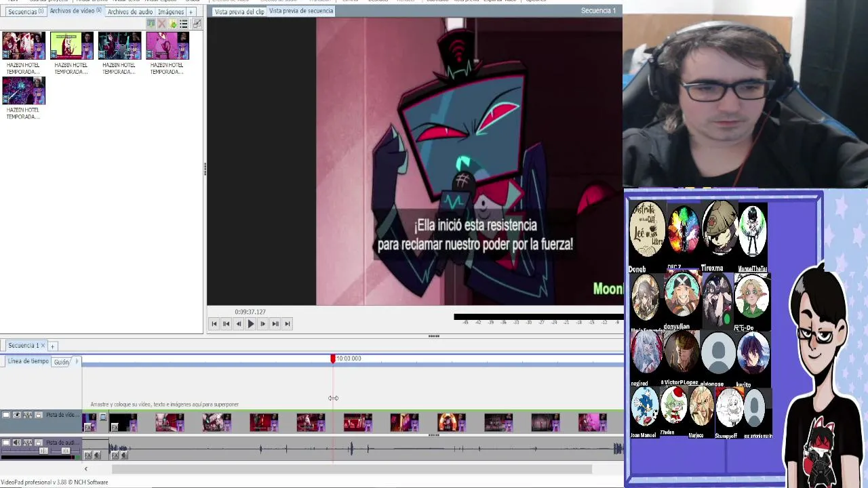Screen dimensions: 868x488
Task: Step forward one frame in preview
Action: point(263,324)
